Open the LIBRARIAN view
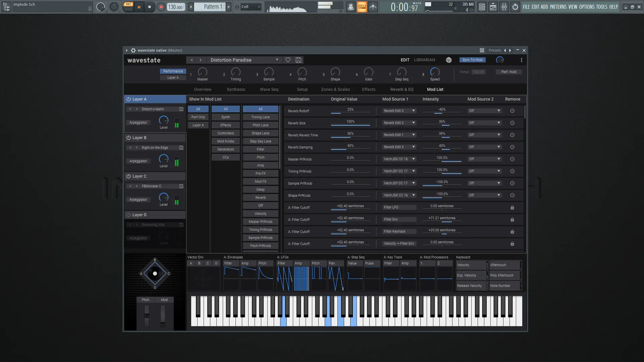644x362 pixels. tap(424, 60)
